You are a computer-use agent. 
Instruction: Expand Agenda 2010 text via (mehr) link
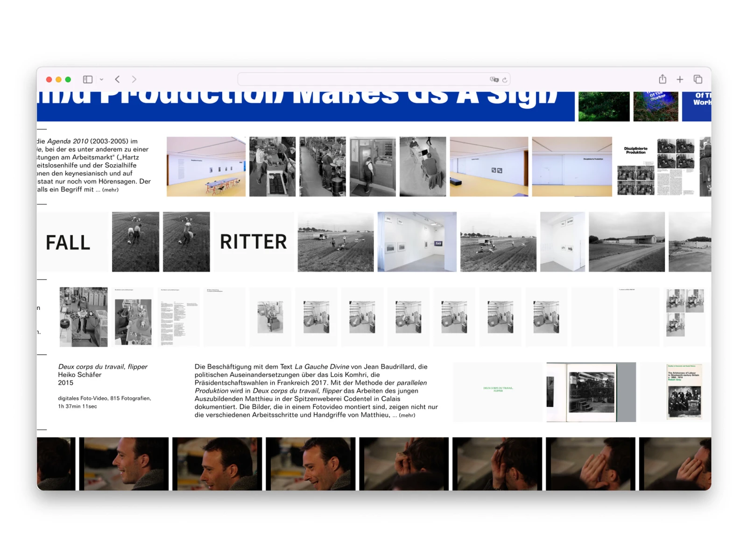110,190
